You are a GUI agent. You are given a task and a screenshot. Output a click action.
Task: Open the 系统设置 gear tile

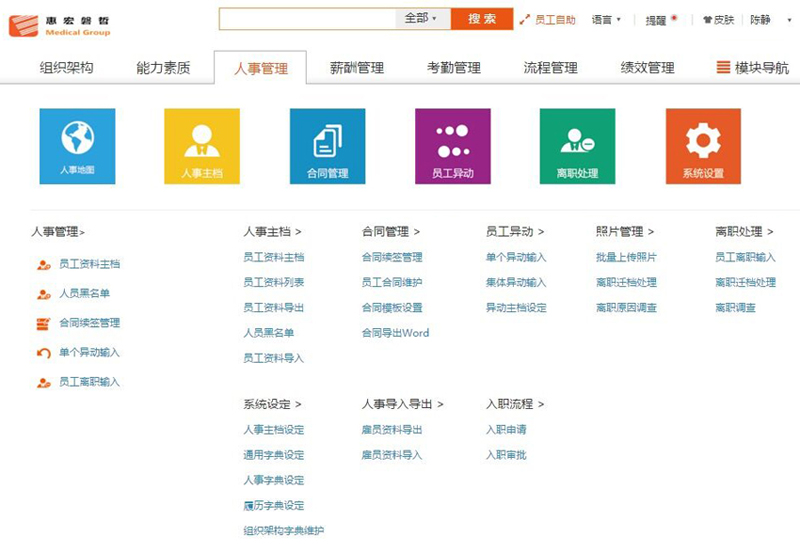(703, 146)
